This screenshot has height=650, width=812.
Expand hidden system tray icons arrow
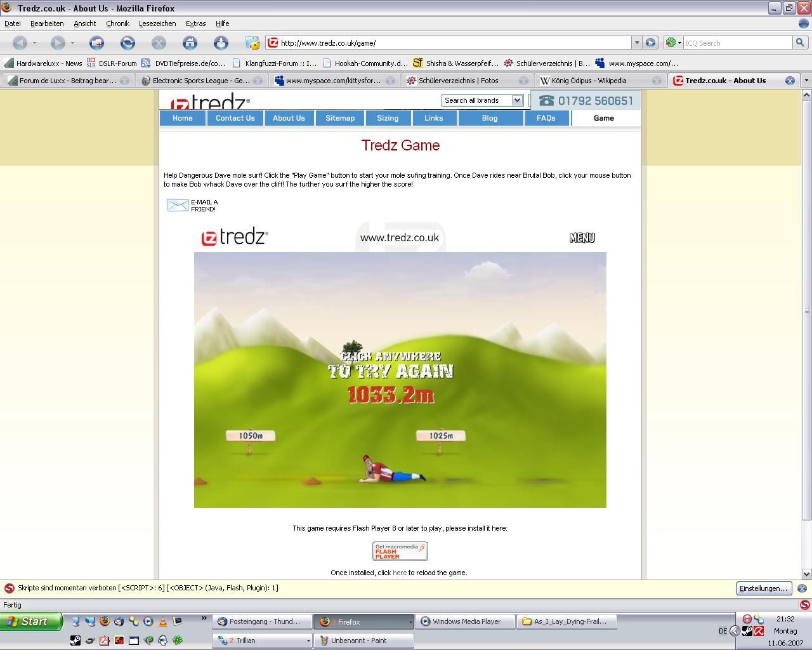735,631
